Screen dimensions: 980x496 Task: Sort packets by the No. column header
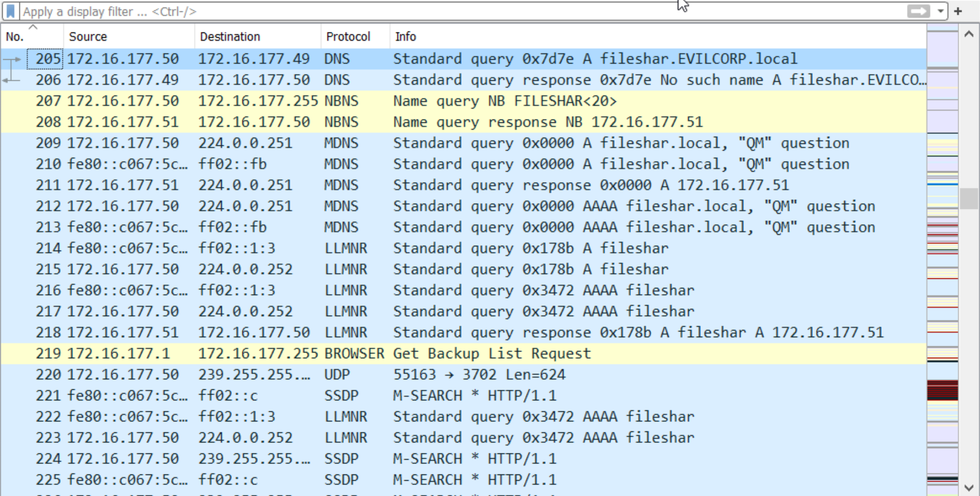click(32, 36)
